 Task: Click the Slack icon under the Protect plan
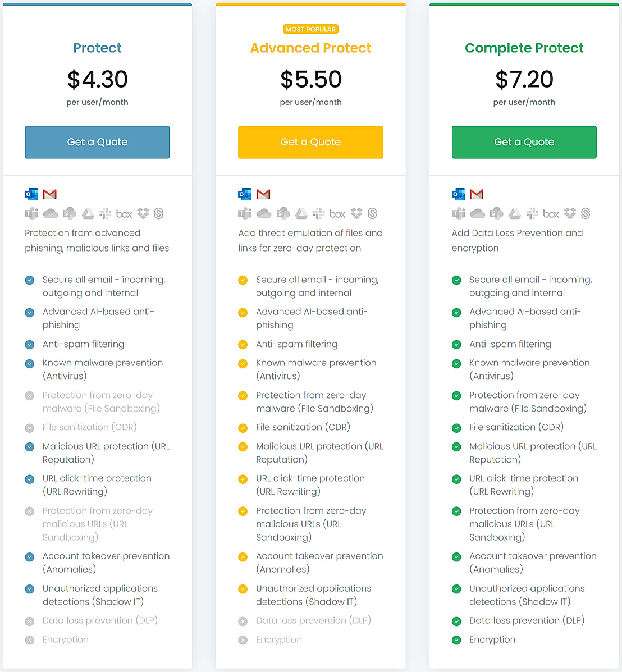(x=105, y=213)
